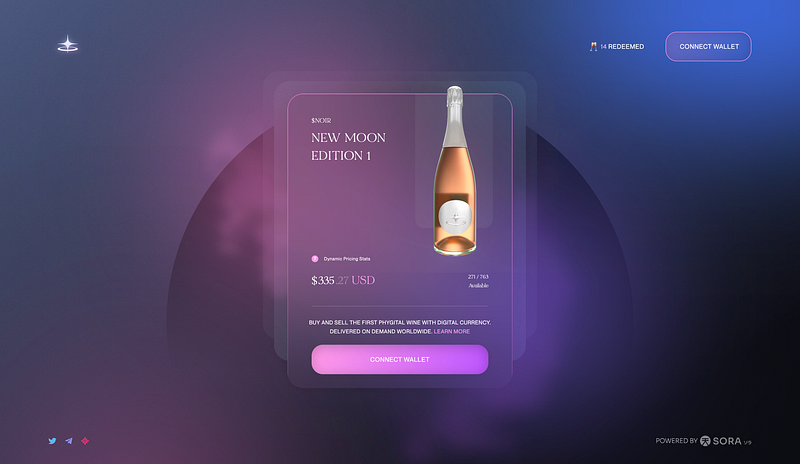Click the phygital wine description text
This screenshot has width=800, height=464.
click(x=399, y=327)
